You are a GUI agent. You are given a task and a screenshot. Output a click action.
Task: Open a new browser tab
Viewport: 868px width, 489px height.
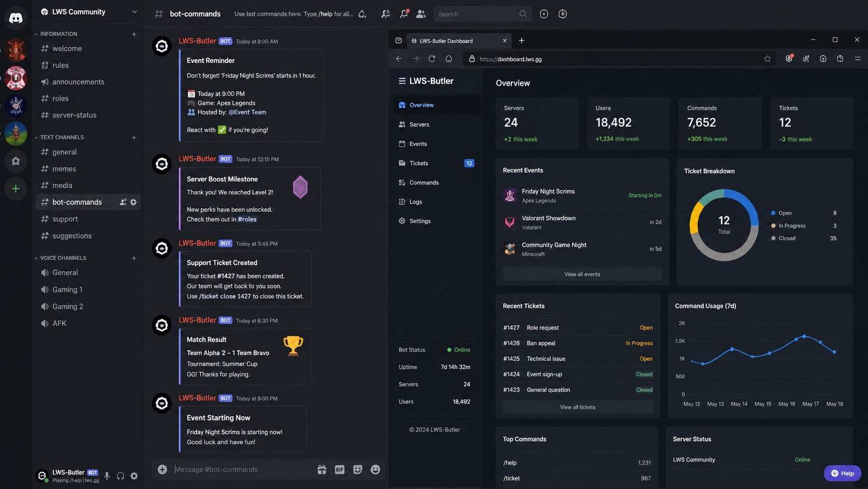click(521, 41)
